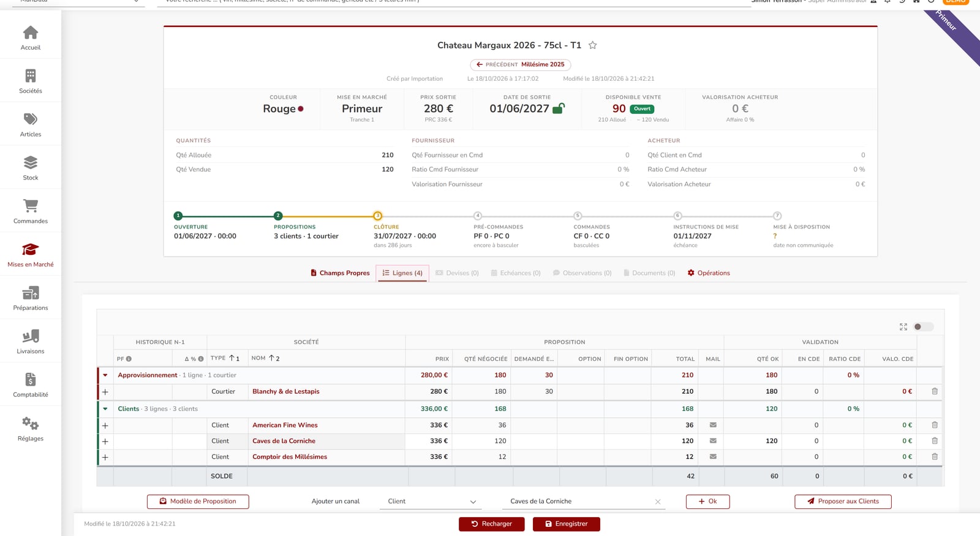Click the PF info icon in header

(x=129, y=359)
